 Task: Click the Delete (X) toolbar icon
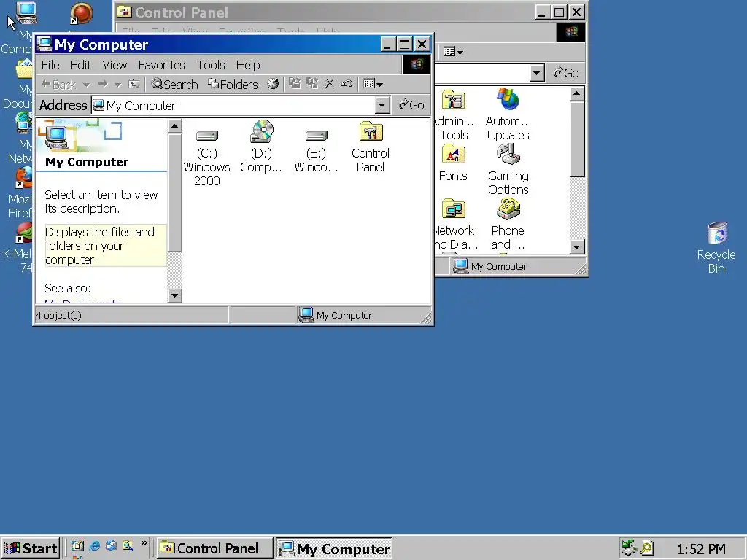(x=329, y=84)
